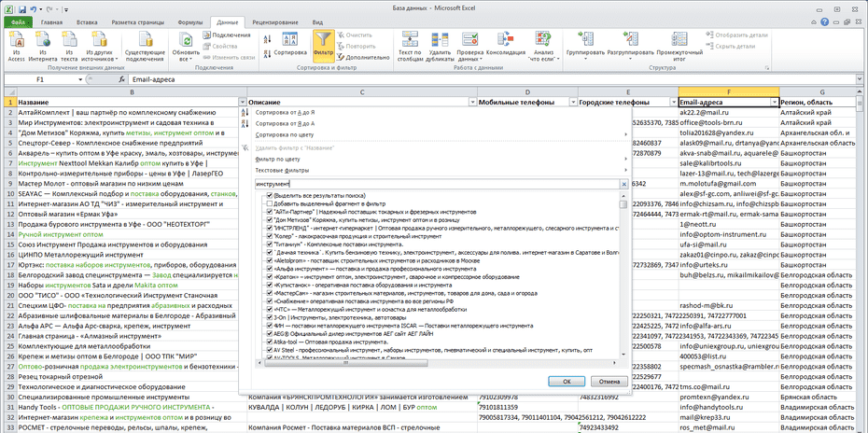
Task: Click the Name Box showing F1
Action: point(40,79)
